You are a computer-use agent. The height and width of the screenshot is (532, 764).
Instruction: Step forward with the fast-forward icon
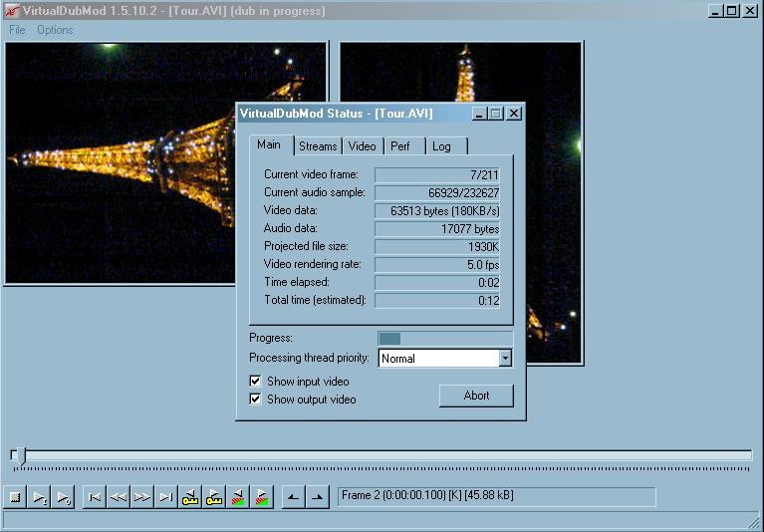pos(142,497)
